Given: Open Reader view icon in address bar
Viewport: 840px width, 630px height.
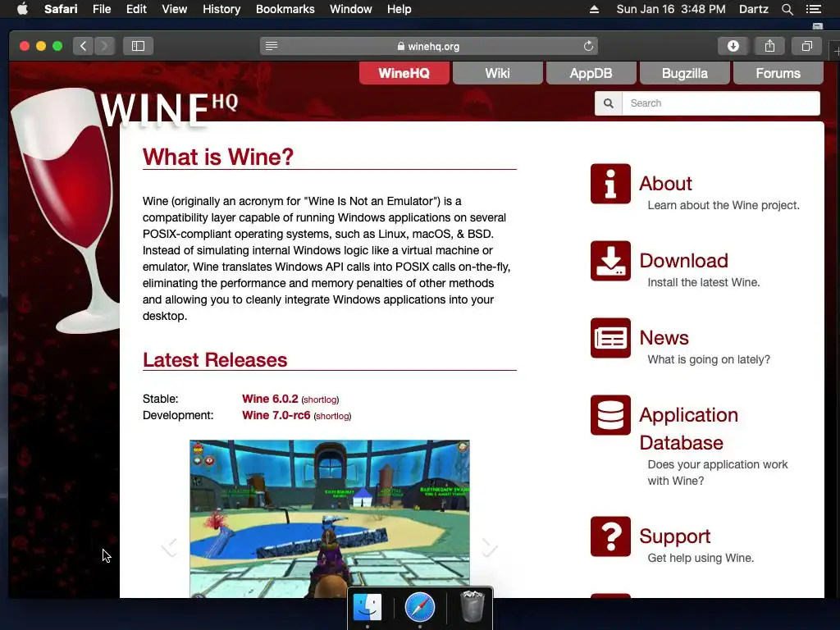Looking at the screenshot, I should click(272, 46).
